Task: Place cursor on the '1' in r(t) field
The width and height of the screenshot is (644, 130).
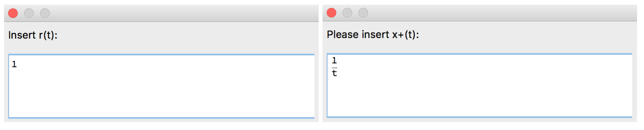Action: pos(14,65)
